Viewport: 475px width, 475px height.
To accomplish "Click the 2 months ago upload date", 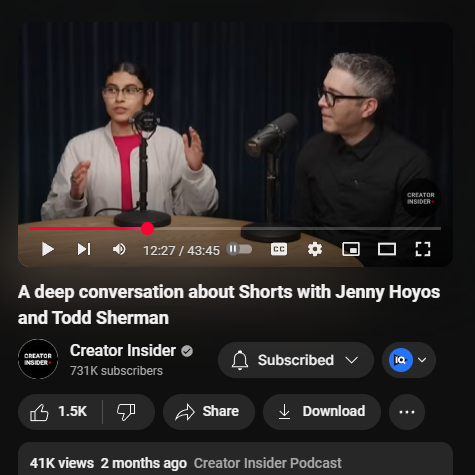I will click(144, 463).
